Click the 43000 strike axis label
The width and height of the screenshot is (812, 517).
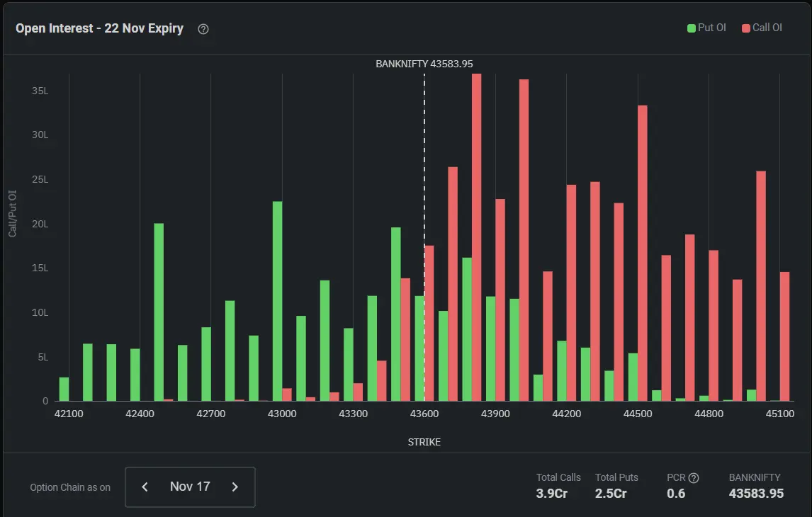tap(282, 414)
